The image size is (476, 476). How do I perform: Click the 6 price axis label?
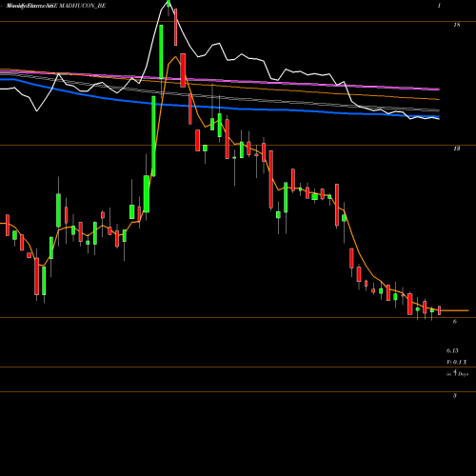coord(455,322)
